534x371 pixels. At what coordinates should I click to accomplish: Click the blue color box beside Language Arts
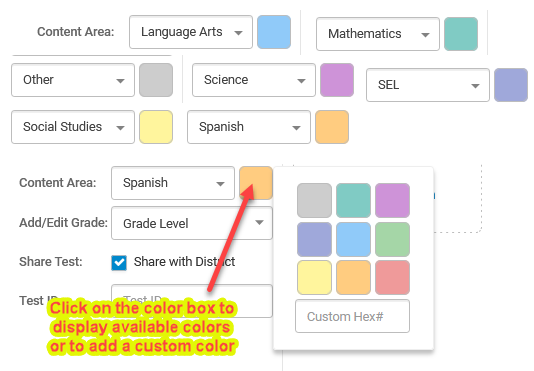274,32
